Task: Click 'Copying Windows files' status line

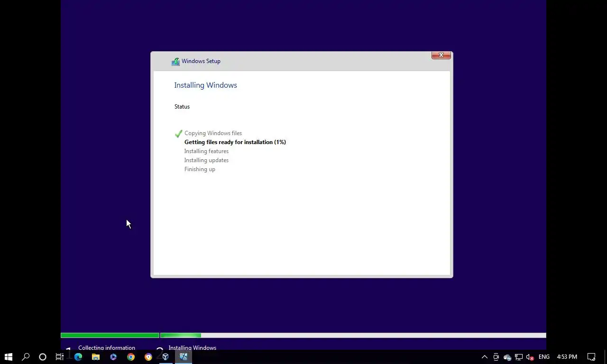Action: [213, 133]
